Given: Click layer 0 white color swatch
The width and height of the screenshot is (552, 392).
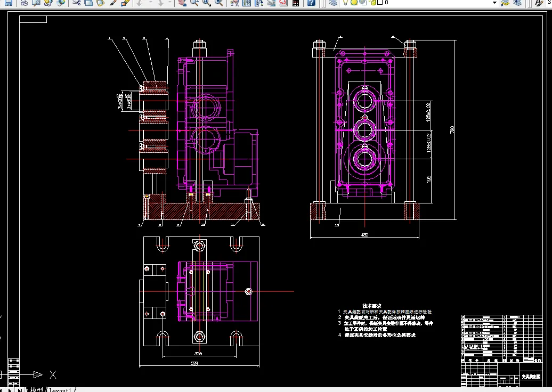Looking at the screenshot, I should click(380, 3).
